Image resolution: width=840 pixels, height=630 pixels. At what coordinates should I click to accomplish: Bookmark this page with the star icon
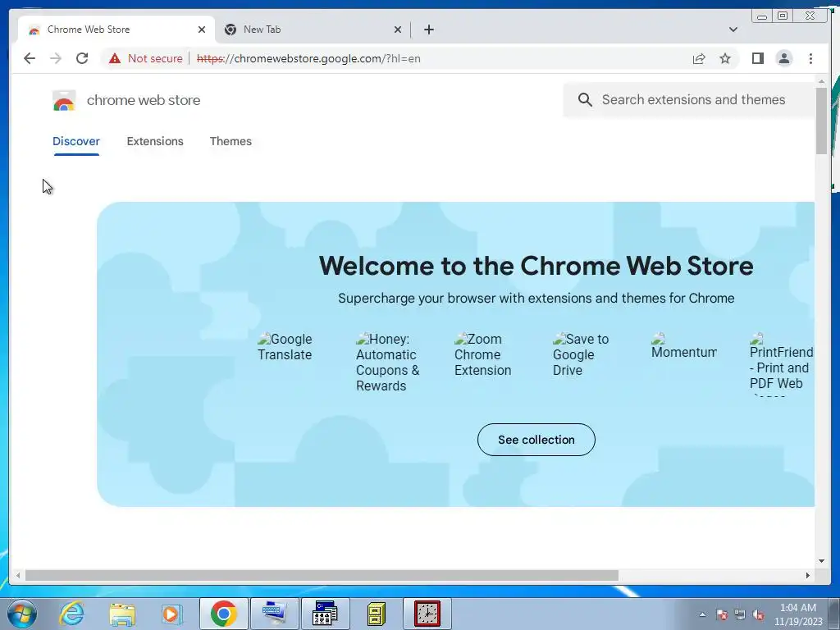[725, 59]
